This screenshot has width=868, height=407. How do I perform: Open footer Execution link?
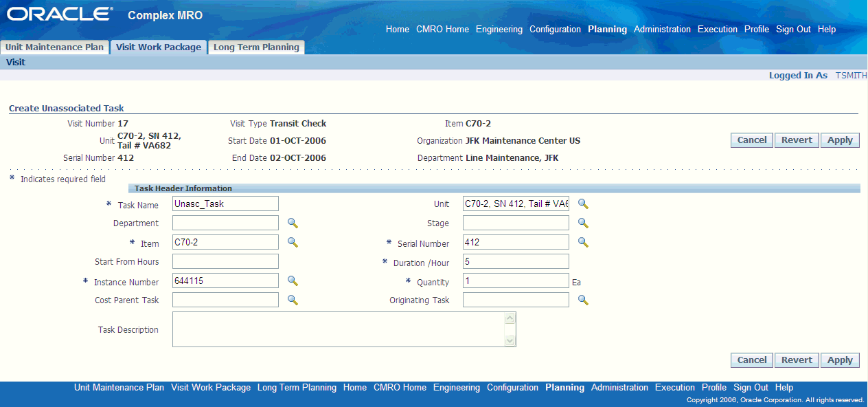coord(675,387)
